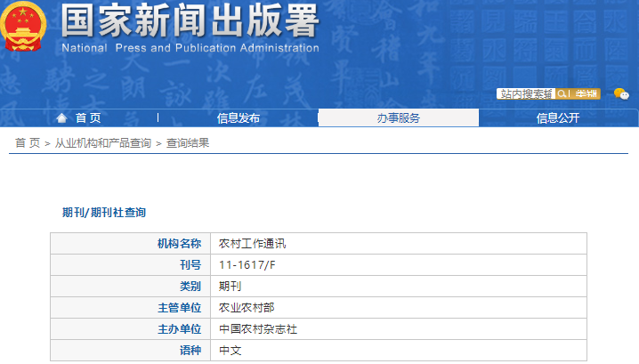
Task: Click the home icon beside 首页
Action: (61, 118)
